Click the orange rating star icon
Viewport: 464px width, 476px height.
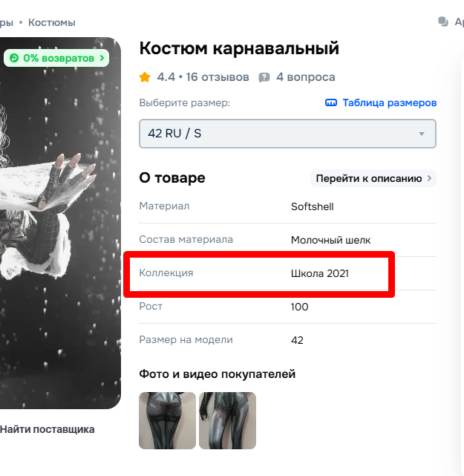[145, 77]
